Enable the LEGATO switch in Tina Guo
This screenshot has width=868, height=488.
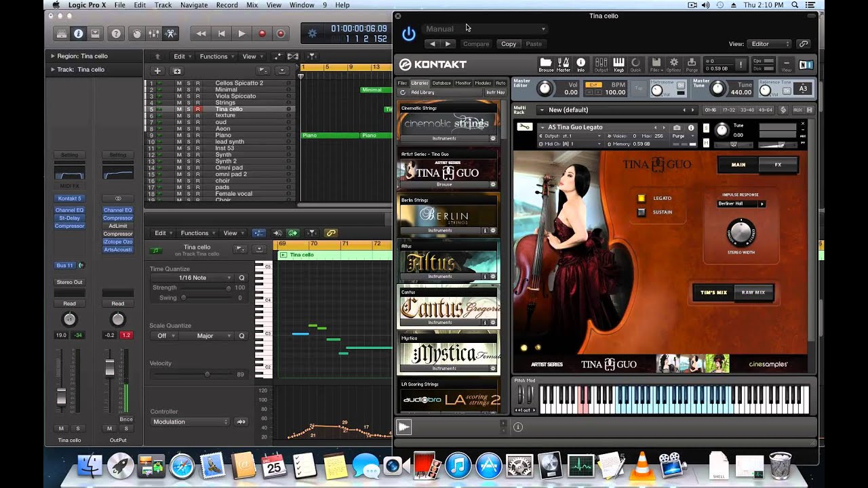point(642,198)
